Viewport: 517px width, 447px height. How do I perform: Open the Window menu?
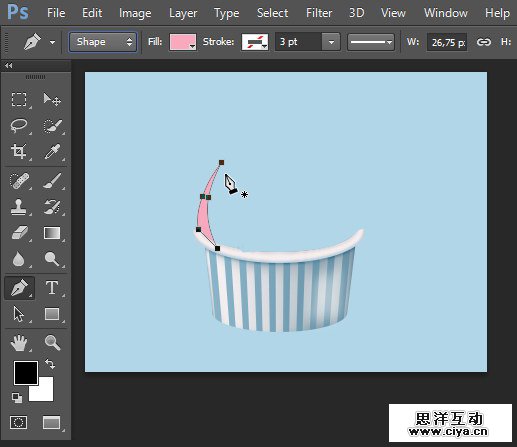click(x=446, y=13)
